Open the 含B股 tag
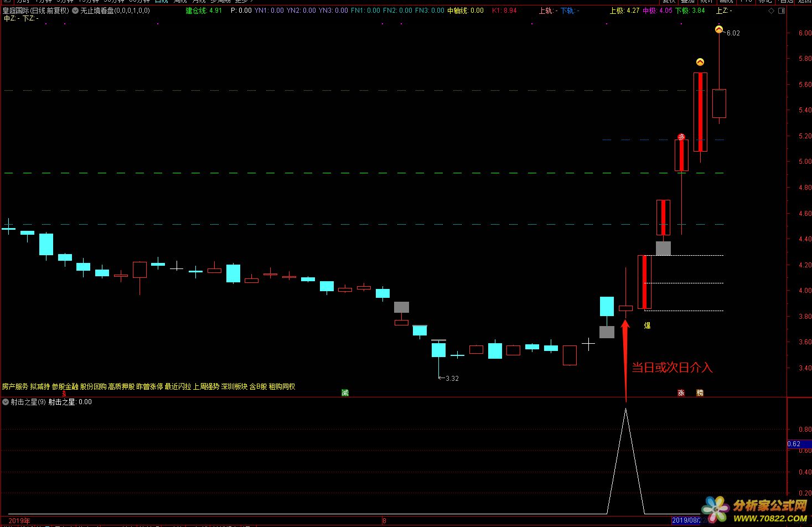Viewport: 812px width, 527px height. point(258,386)
